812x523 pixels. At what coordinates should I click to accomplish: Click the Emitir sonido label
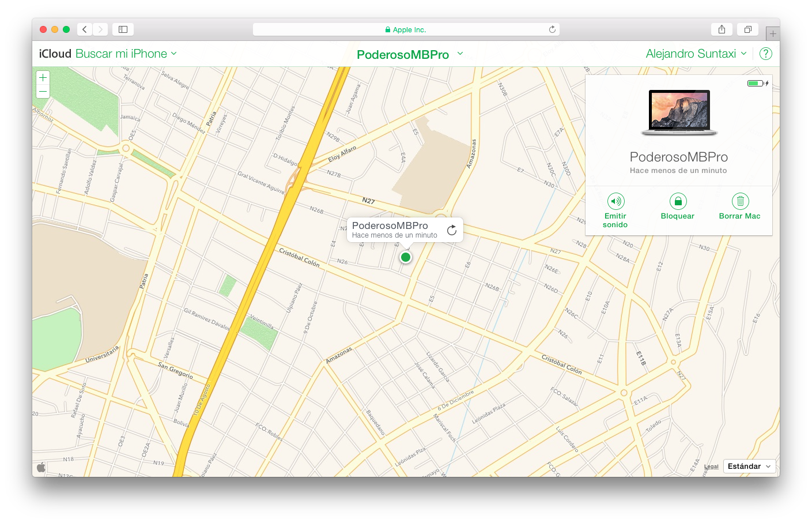click(615, 220)
